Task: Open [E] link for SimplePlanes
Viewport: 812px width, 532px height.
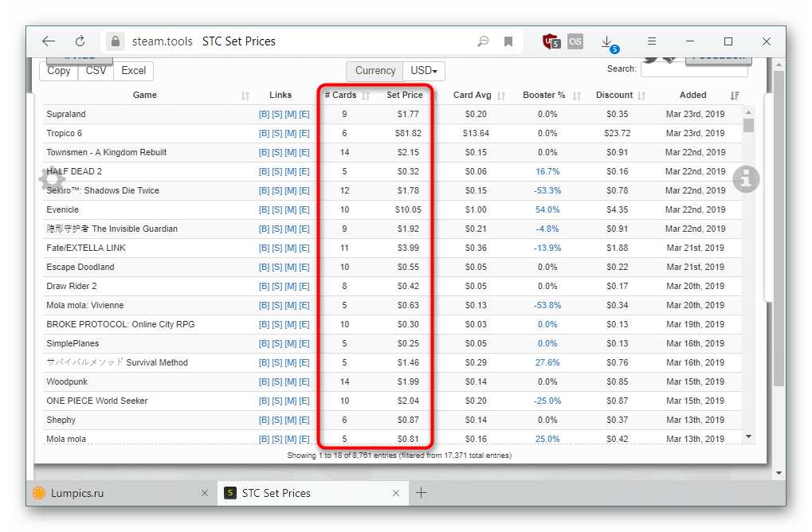Action: tap(304, 344)
